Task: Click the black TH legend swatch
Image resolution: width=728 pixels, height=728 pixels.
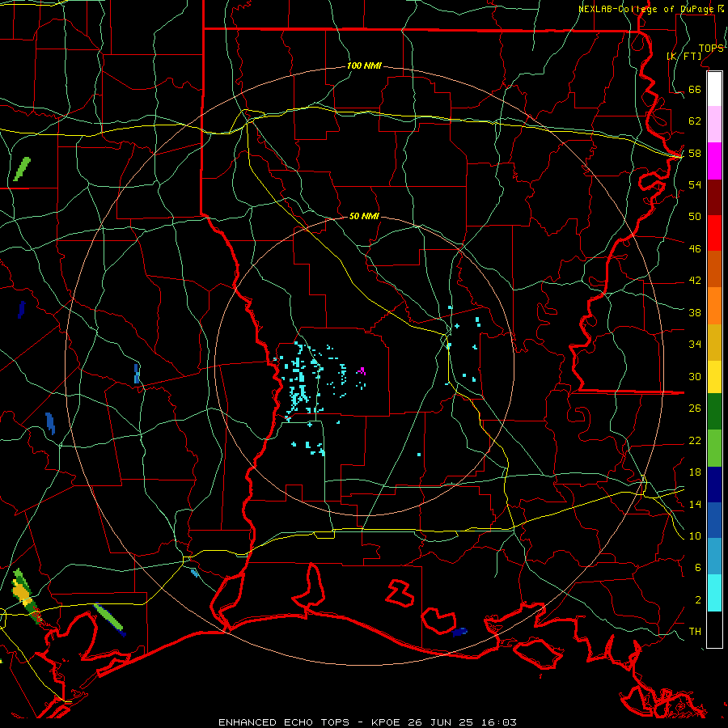Action: pyautogui.click(x=714, y=629)
